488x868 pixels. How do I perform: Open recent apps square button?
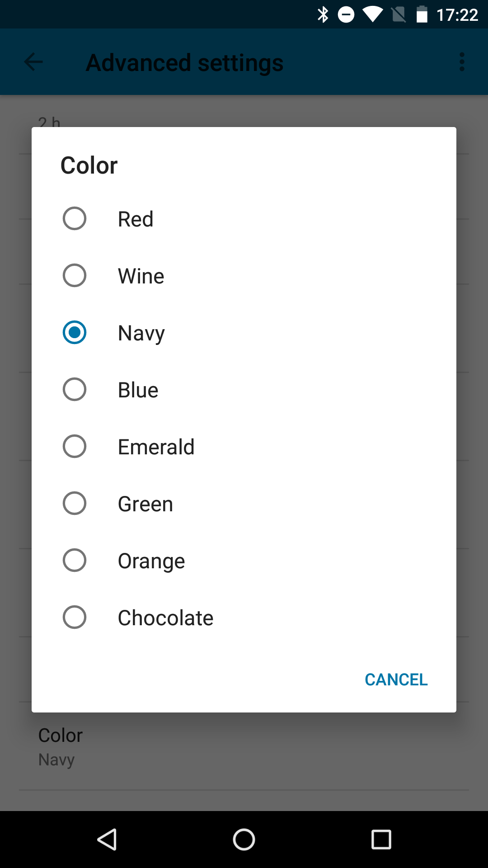381,840
